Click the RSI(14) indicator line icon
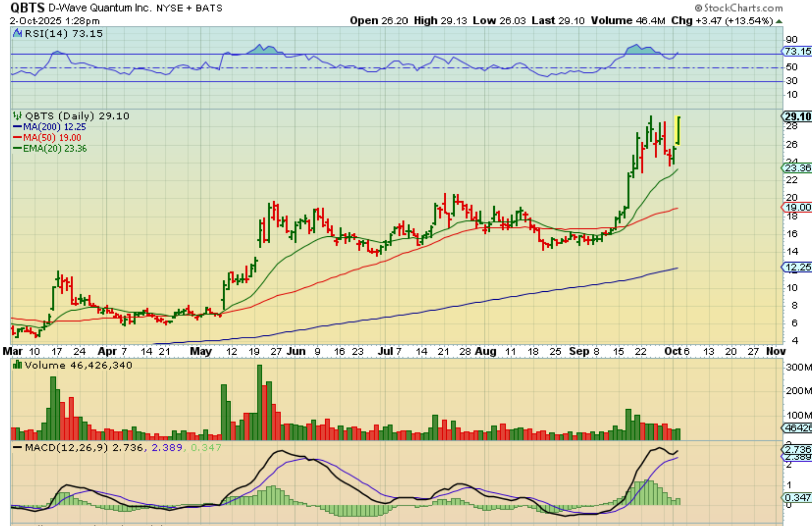 (x=17, y=33)
